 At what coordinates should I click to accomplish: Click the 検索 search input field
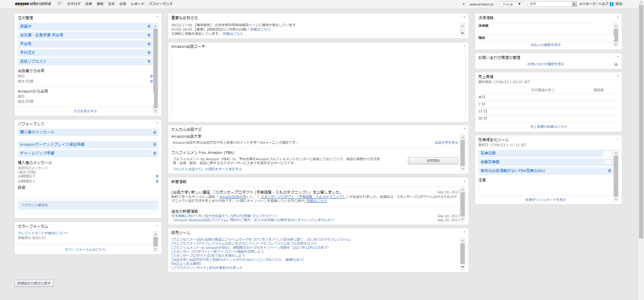[550, 4]
